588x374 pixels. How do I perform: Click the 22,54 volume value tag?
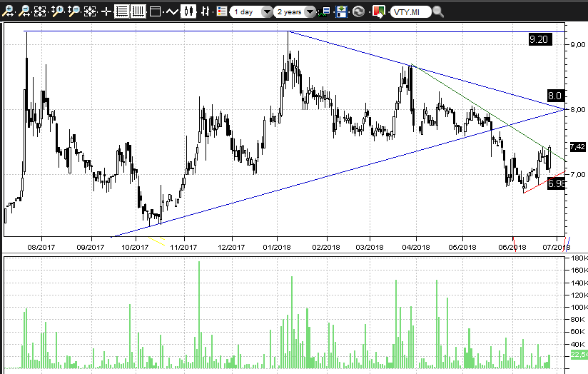click(x=579, y=355)
